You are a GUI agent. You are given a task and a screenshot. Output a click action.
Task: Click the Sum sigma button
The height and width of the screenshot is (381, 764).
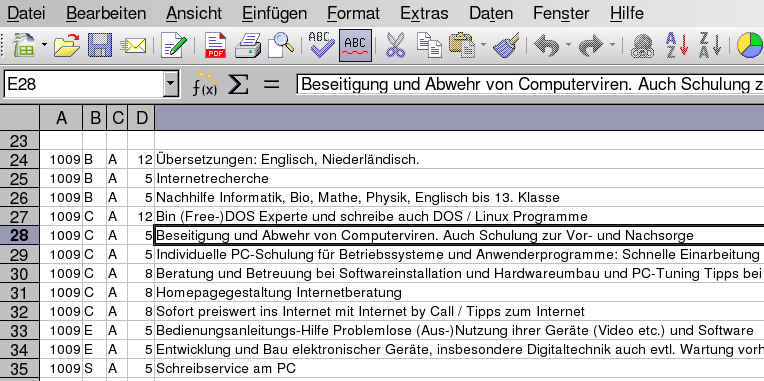tap(238, 85)
